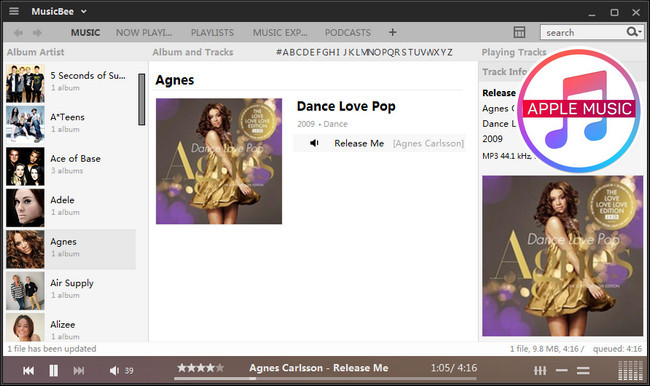Open the hamburger main menu

click(x=14, y=11)
